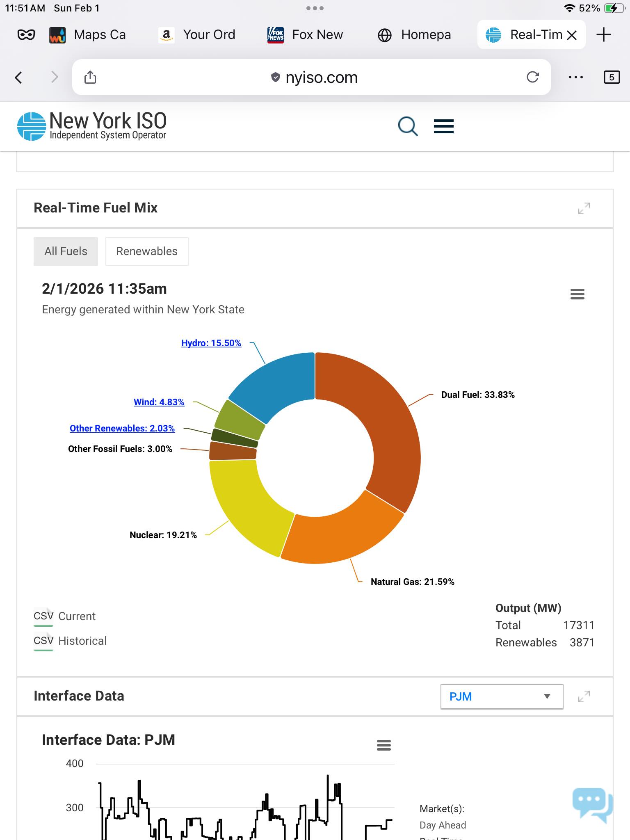This screenshot has height=840, width=630.
Task: Open the private browsing mask icon
Action: [x=26, y=35]
